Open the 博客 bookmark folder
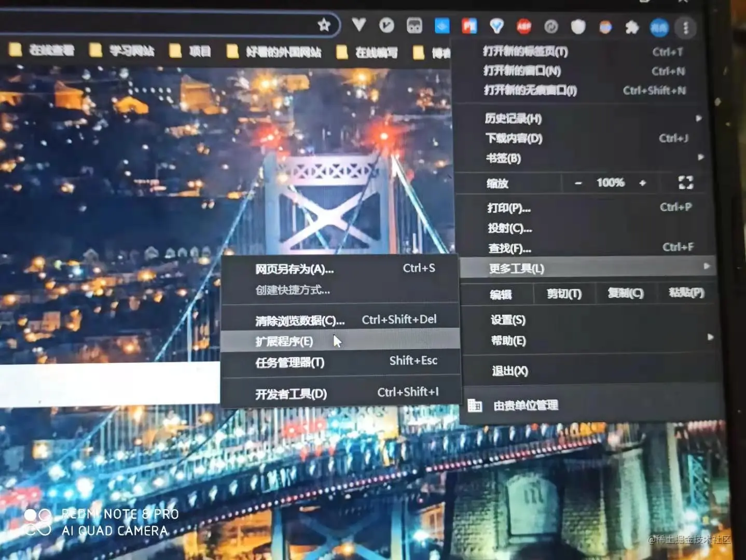The height and width of the screenshot is (560, 746). pyautogui.click(x=432, y=53)
